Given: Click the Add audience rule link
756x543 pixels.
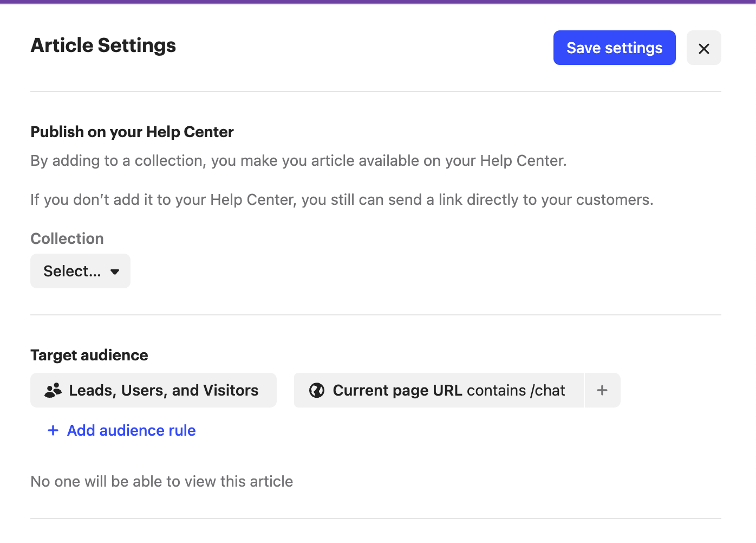Looking at the screenshot, I should coord(121,430).
